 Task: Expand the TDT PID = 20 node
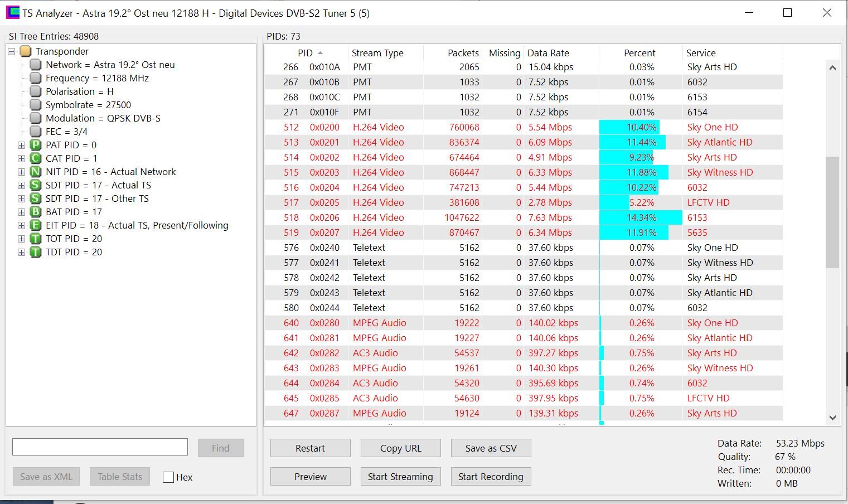22,252
